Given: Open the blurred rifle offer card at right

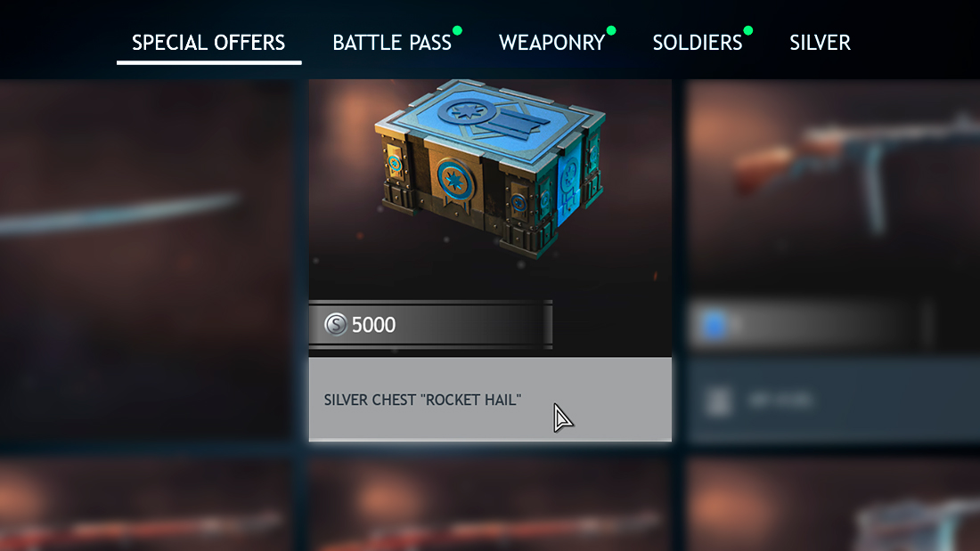Looking at the screenshot, I should 832,261.
